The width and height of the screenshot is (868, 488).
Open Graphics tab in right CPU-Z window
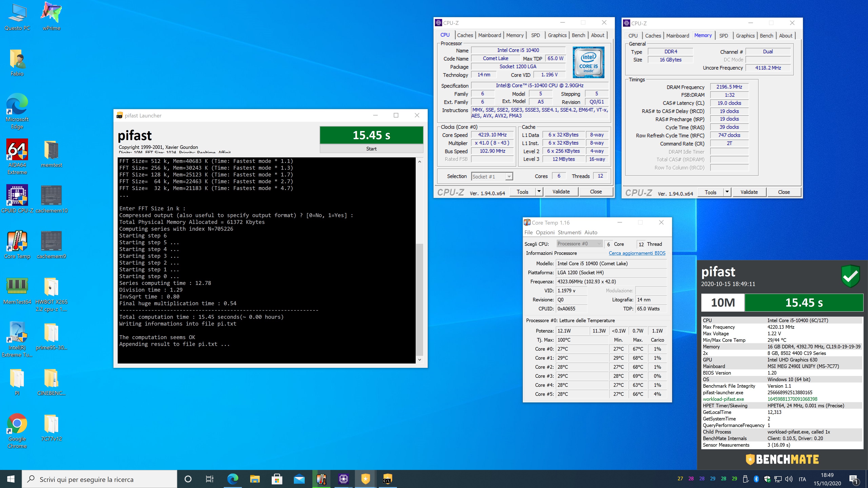click(x=745, y=36)
